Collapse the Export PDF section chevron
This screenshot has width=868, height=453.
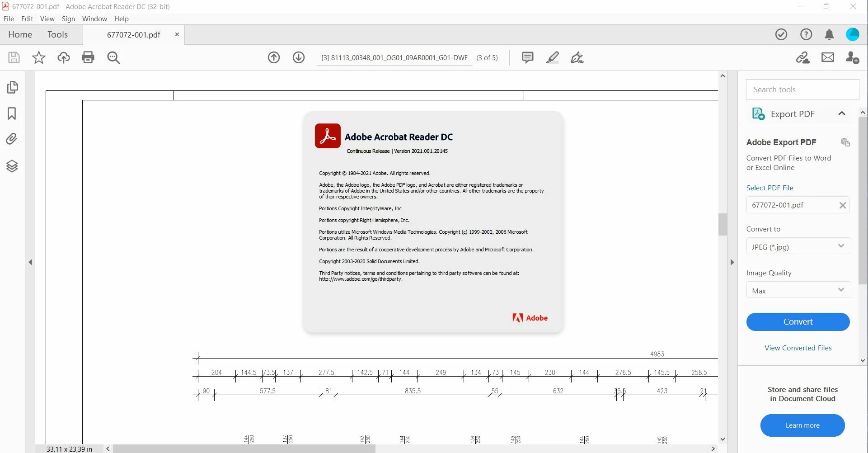[x=842, y=113]
